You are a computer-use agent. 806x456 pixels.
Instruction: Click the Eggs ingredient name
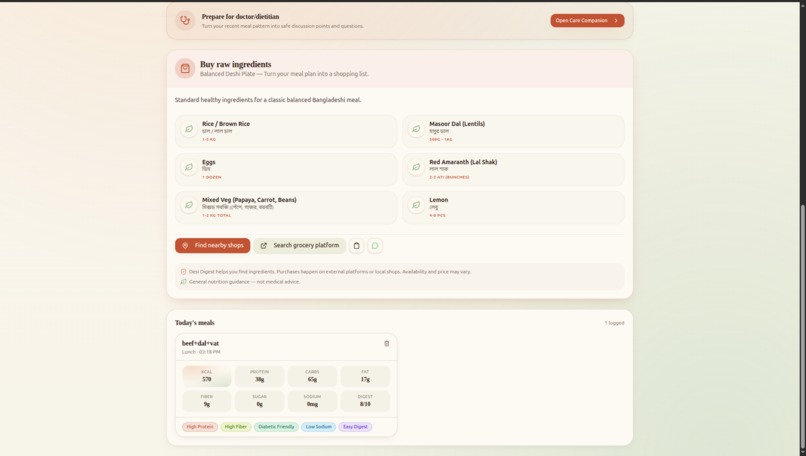coord(209,162)
